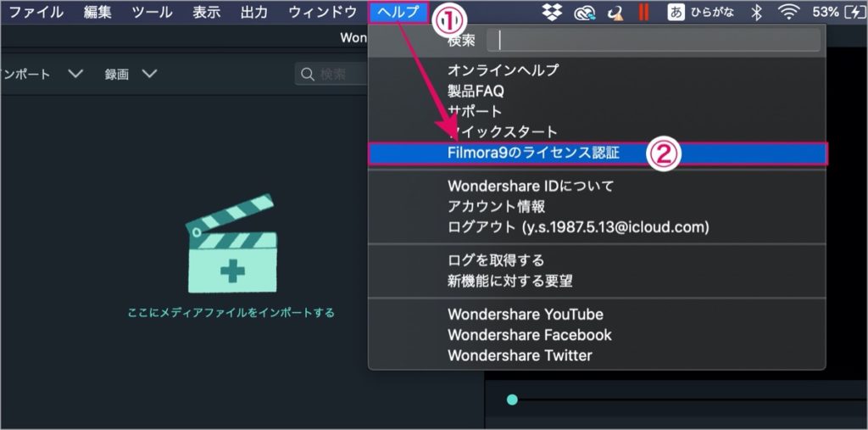
Task: Choose Filmora9のライセンス認証
Action: pos(598,154)
